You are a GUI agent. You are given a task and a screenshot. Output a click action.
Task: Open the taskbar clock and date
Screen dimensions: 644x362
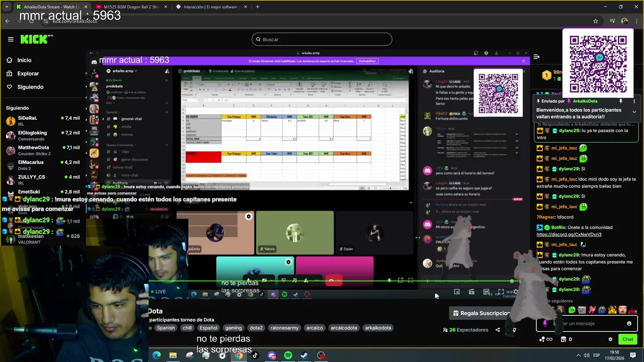pyautogui.click(x=614, y=355)
